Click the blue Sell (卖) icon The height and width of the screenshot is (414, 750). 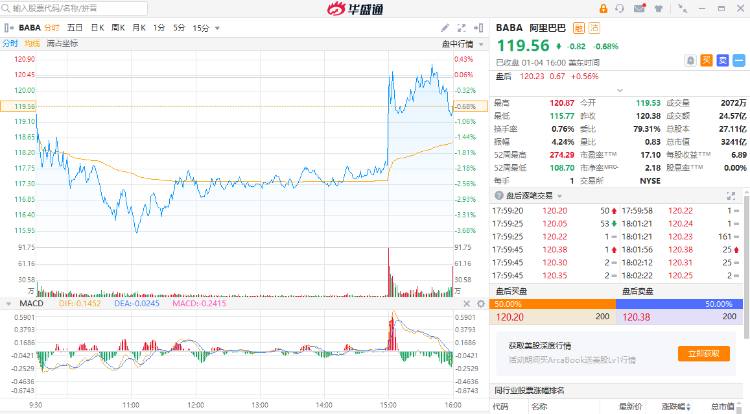[x=723, y=60]
